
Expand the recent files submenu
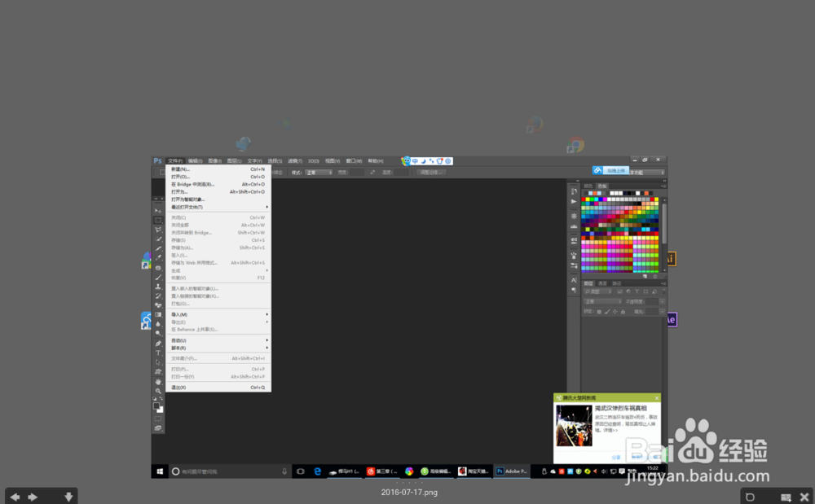tap(218, 207)
